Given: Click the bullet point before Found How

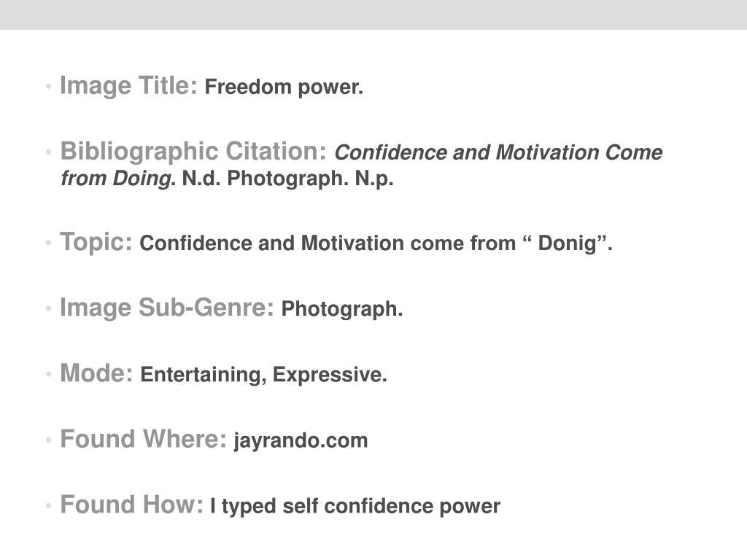Looking at the screenshot, I should pyautogui.click(x=48, y=506).
